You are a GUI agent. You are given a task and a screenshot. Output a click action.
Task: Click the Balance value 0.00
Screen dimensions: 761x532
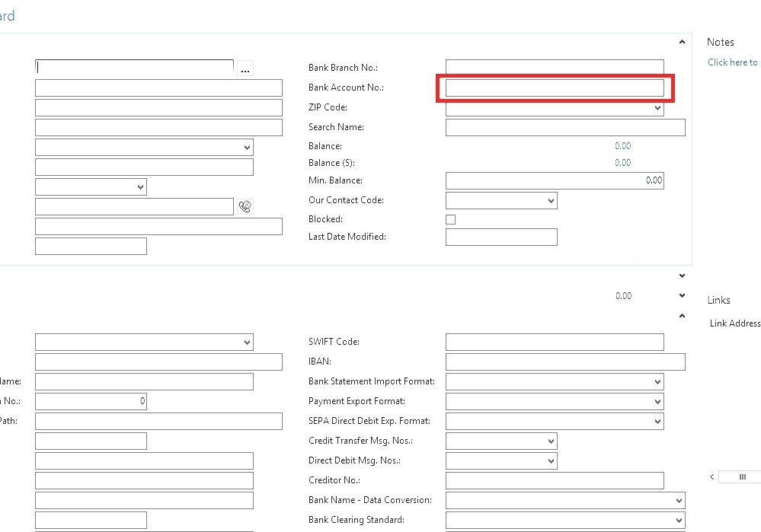(x=622, y=146)
